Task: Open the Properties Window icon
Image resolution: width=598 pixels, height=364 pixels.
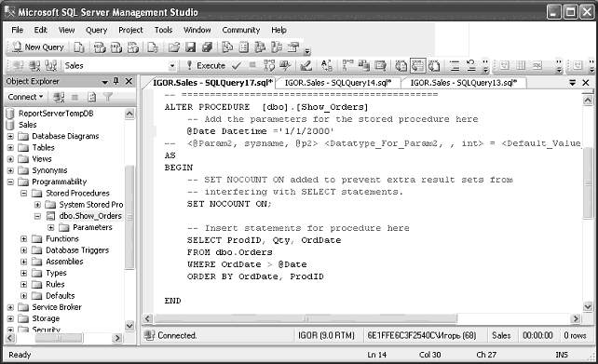Action: (293, 47)
